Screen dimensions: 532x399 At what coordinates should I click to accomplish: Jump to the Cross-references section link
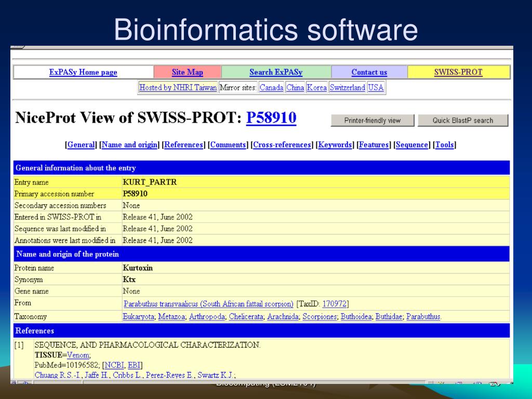coord(282,145)
